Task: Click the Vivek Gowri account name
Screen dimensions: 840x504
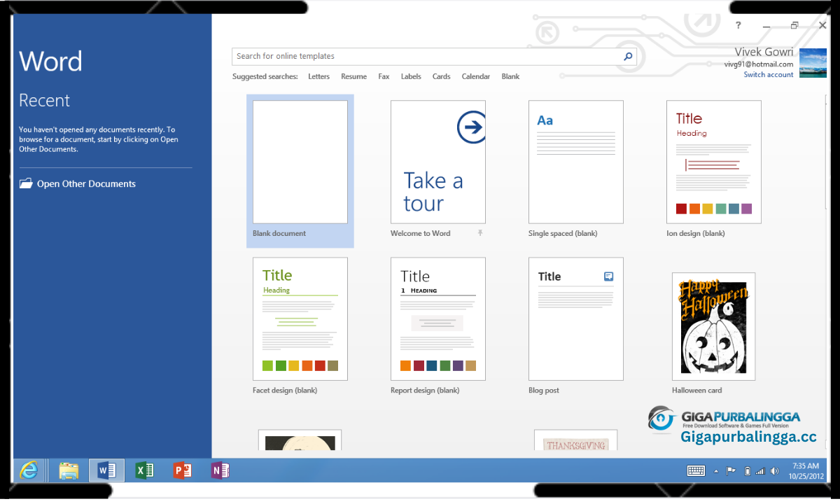Action: click(764, 52)
